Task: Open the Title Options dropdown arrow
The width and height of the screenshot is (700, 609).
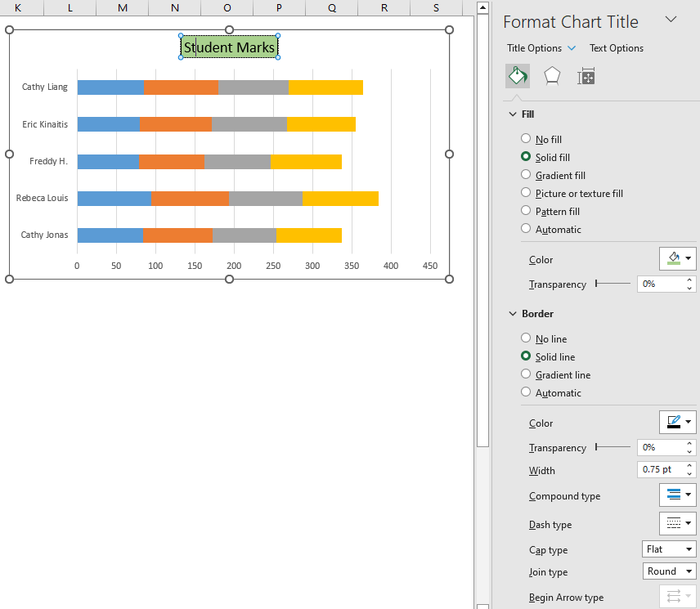Action: pos(572,48)
